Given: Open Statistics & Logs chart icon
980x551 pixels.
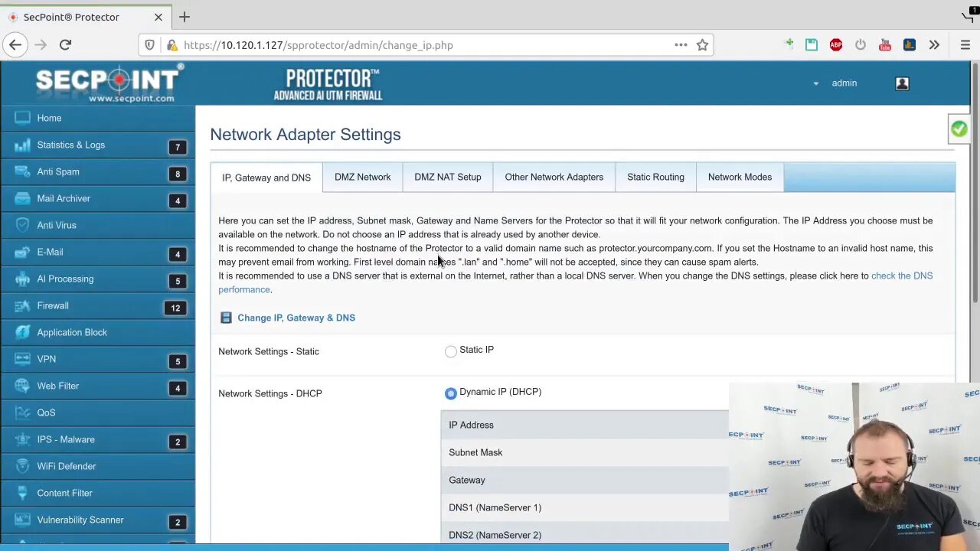Looking at the screenshot, I should coord(22,145).
